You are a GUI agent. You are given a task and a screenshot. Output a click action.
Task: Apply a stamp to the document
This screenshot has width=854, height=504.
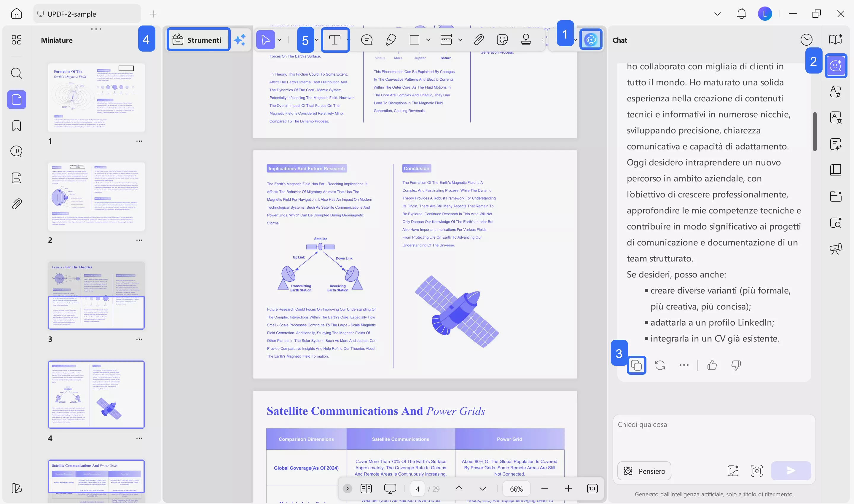(x=526, y=40)
